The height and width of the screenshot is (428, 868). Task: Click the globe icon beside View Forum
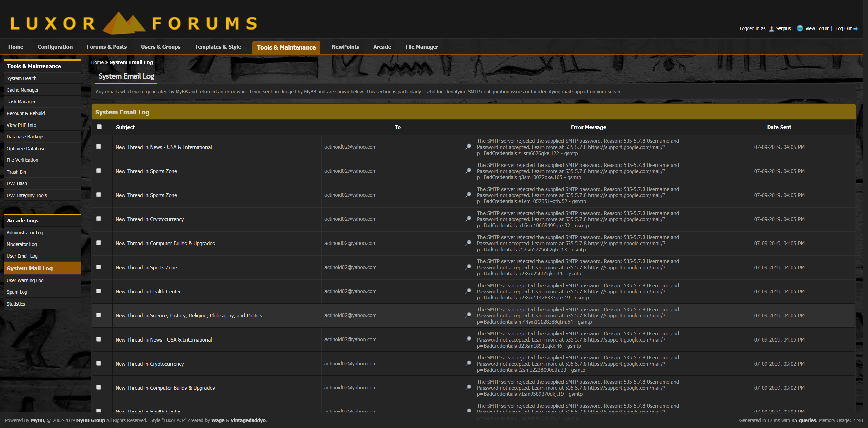pyautogui.click(x=800, y=28)
